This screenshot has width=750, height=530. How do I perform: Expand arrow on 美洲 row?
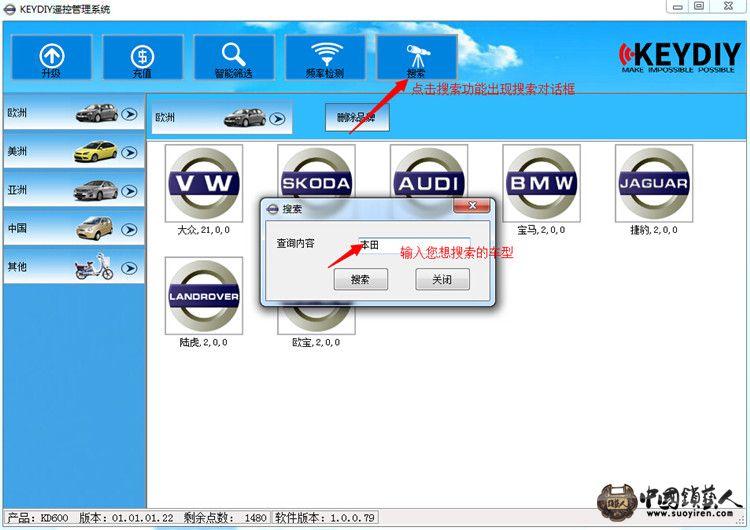129,153
